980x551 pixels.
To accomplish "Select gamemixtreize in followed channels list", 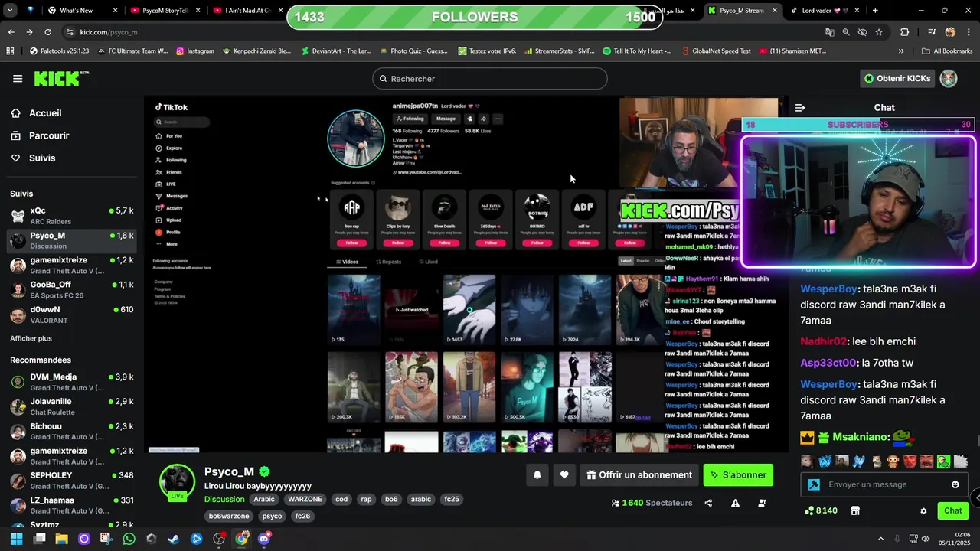I will coord(71,265).
